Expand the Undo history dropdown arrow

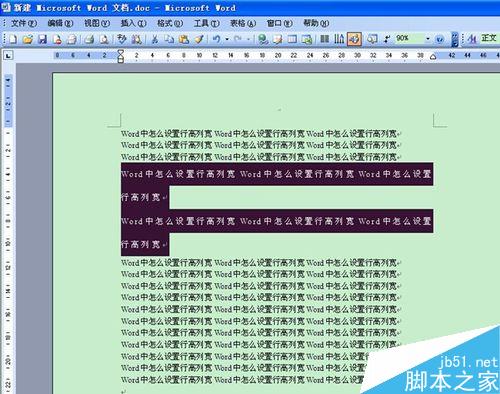(x=227, y=39)
